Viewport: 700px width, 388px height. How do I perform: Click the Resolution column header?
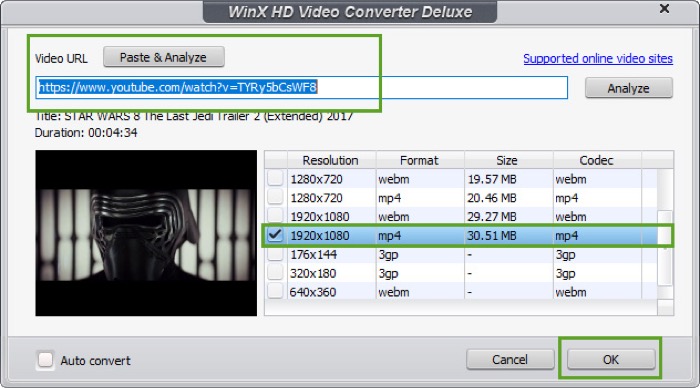point(331,160)
